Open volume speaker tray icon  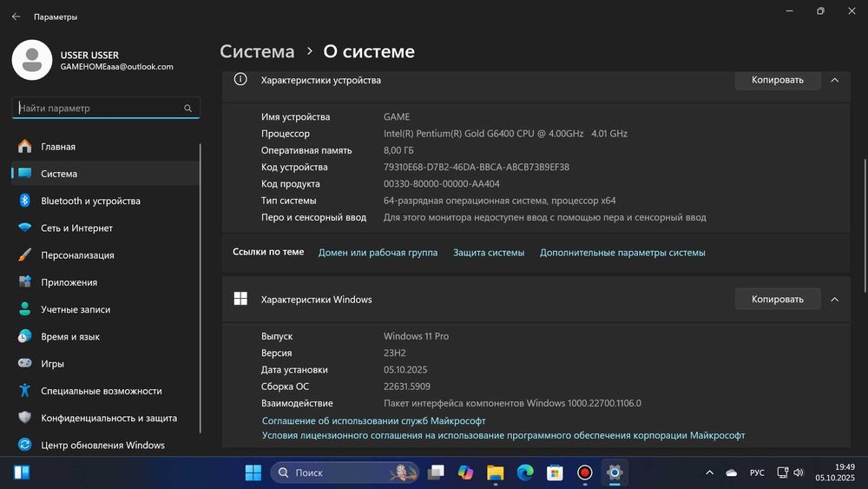(799, 472)
